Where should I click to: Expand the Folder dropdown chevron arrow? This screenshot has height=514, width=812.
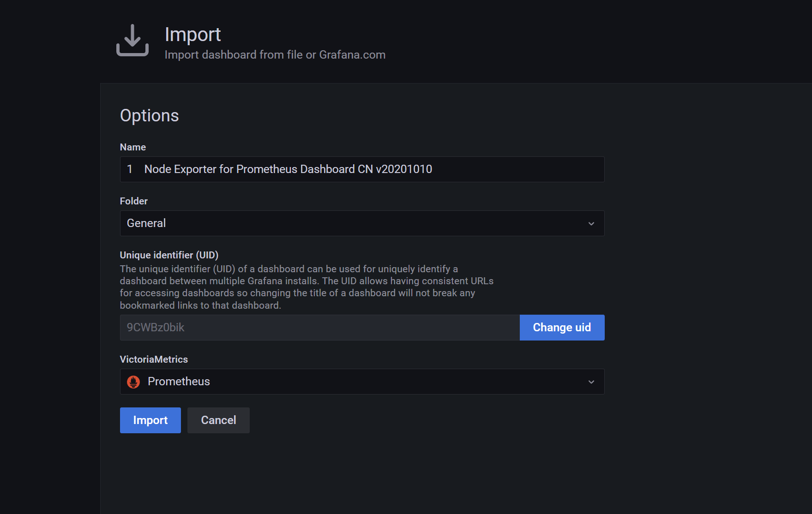pos(591,224)
